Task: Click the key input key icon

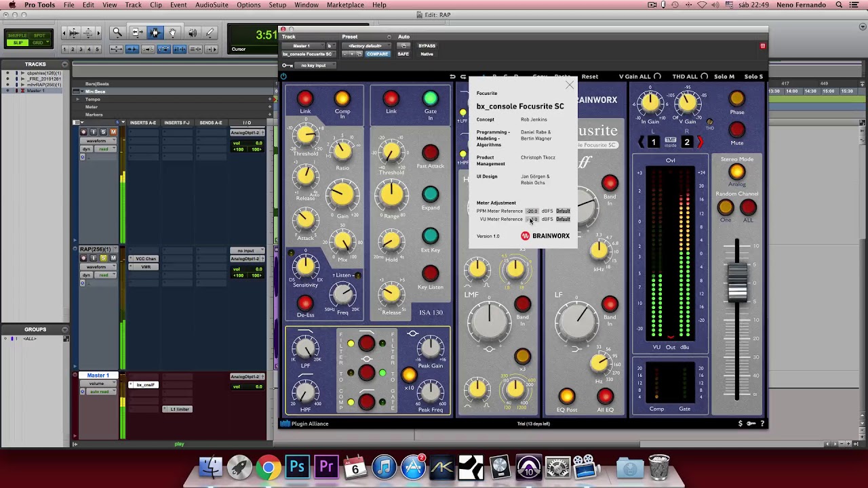Action: pyautogui.click(x=288, y=65)
